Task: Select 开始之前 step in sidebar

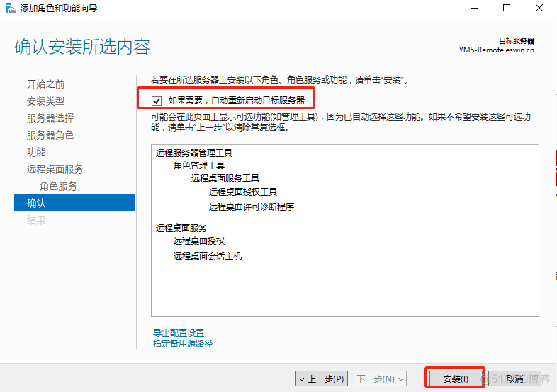Action: (x=46, y=84)
